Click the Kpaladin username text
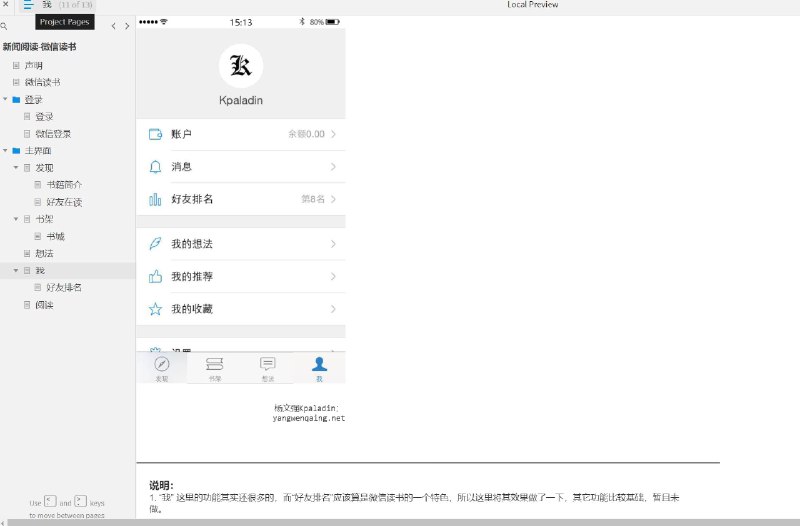This screenshot has width=800, height=526. click(241, 100)
